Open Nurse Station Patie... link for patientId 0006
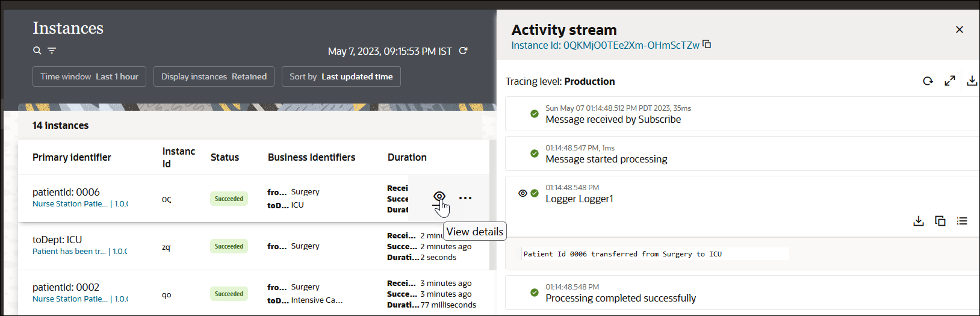This screenshot has height=316, width=980. 70,204
